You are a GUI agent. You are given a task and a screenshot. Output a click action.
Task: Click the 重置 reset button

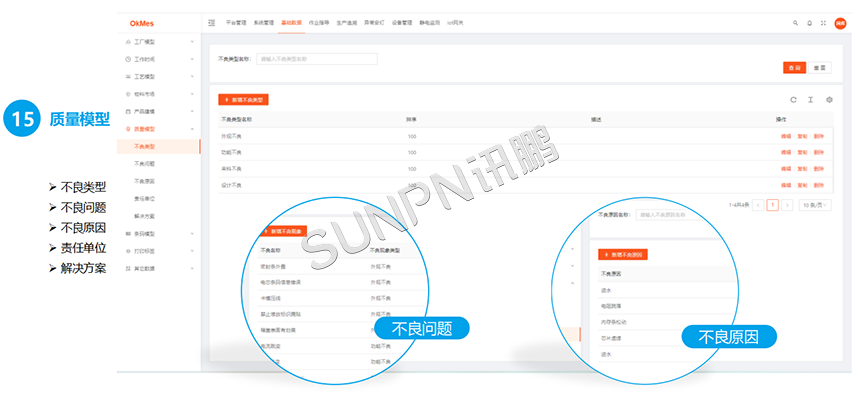[820, 67]
